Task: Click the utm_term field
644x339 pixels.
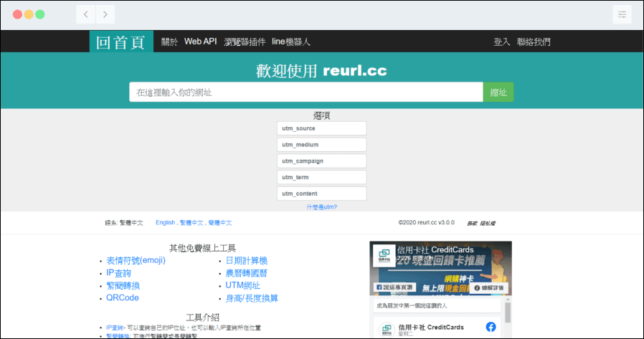Action: 321,177
